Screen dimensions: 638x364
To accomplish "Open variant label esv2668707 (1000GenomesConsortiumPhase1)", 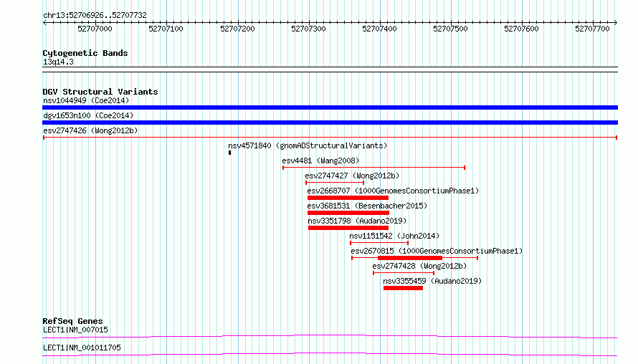I will (x=393, y=191).
